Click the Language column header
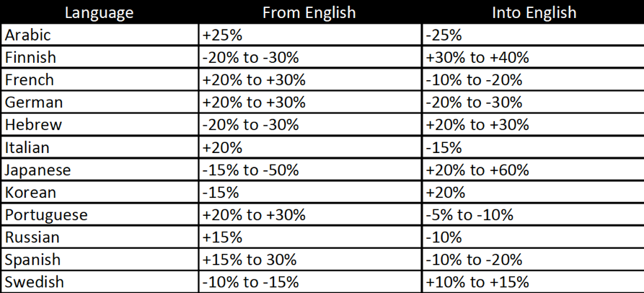The height and width of the screenshot is (293, 644). click(99, 12)
